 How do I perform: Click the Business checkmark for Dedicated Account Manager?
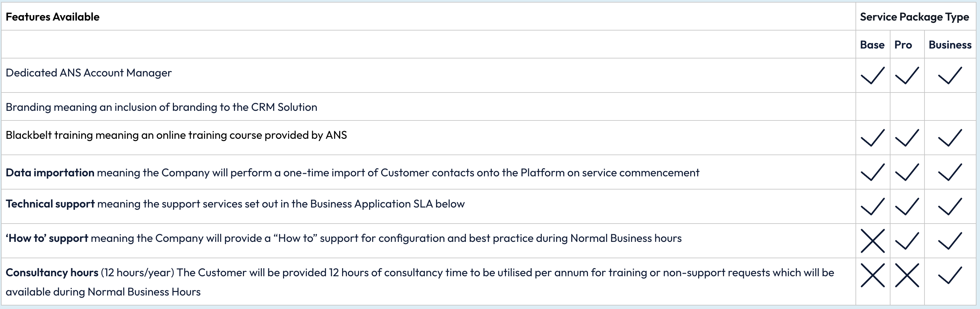click(950, 75)
